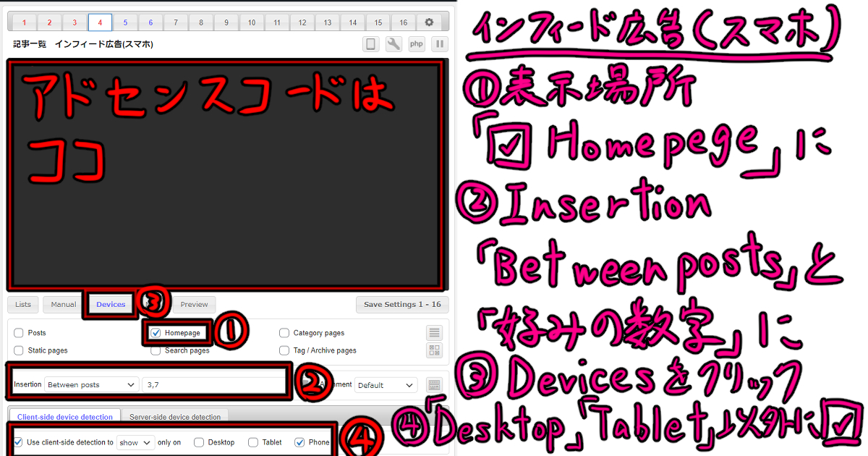
Task: Switch to the Manual tab
Action: click(x=62, y=305)
